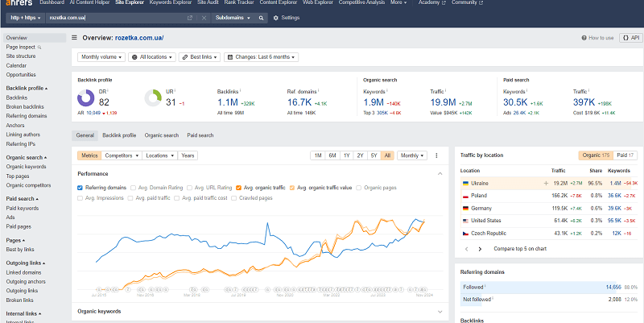Image resolution: width=644 pixels, height=323 pixels.
Task: Click the Nov 2024 chart end point
Action: click(x=424, y=221)
